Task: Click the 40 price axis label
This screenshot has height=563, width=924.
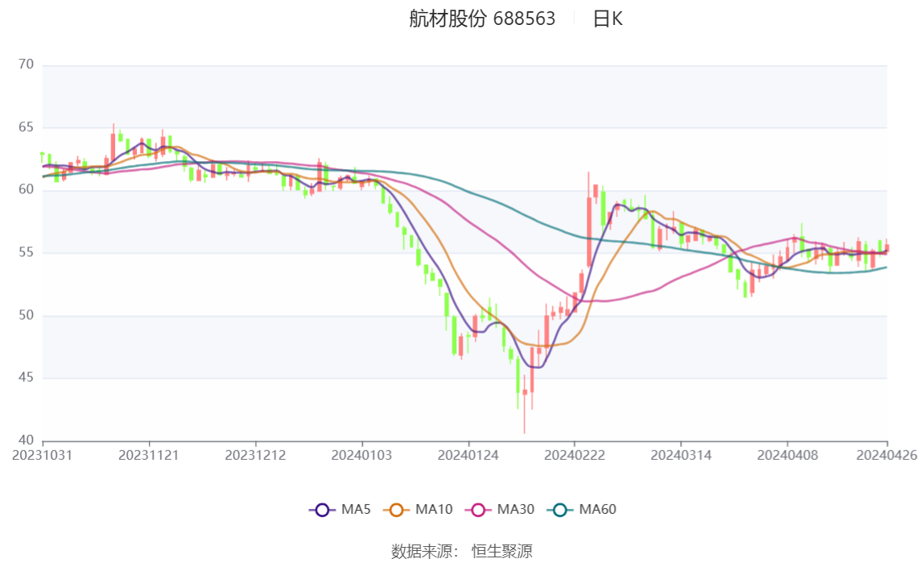Action: [26, 441]
